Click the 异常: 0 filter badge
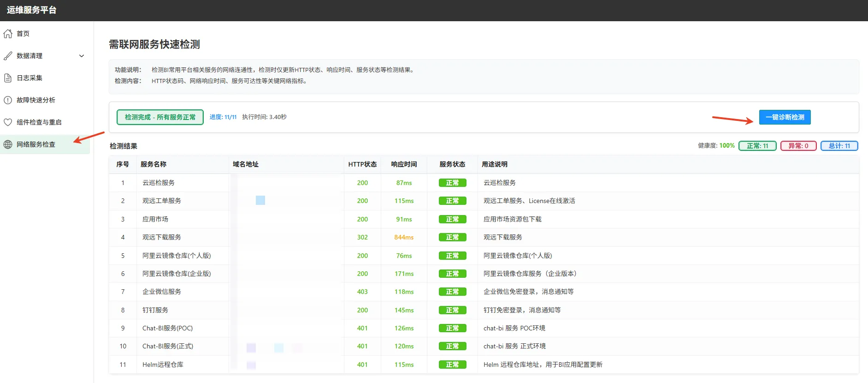 click(x=798, y=146)
